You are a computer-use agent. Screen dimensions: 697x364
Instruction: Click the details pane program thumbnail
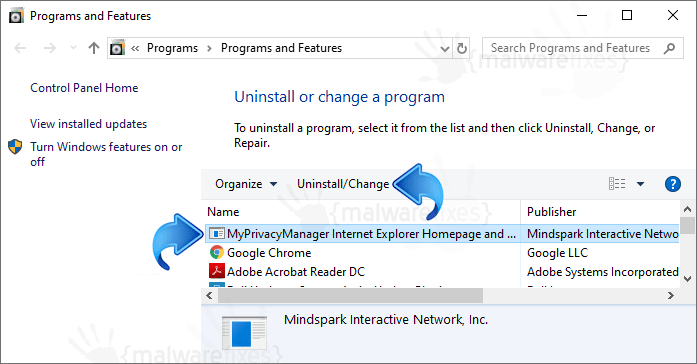(244, 332)
